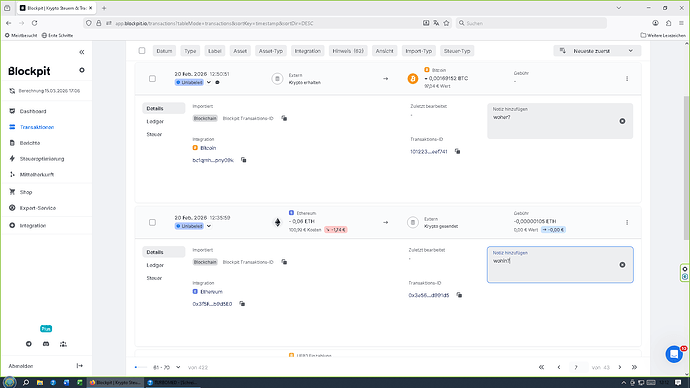Open the Ansicht filter
The width and height of the screenshot is (690, 388).
[384, 51]
